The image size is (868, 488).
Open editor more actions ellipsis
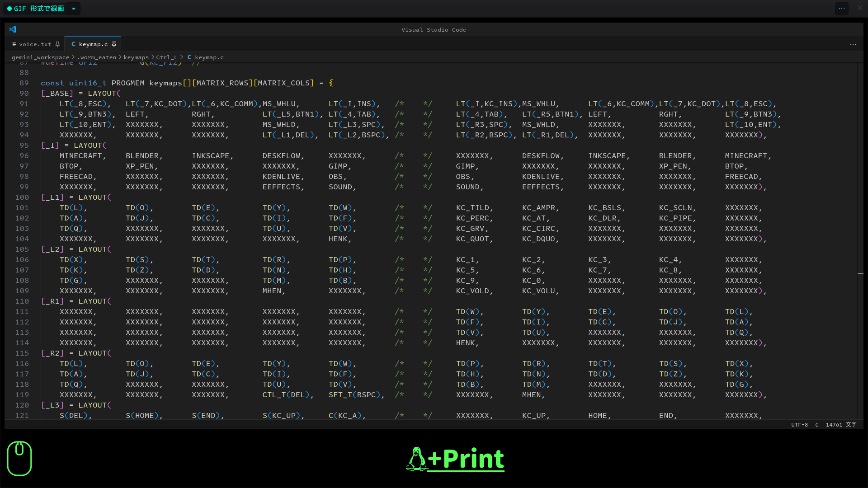853,44
